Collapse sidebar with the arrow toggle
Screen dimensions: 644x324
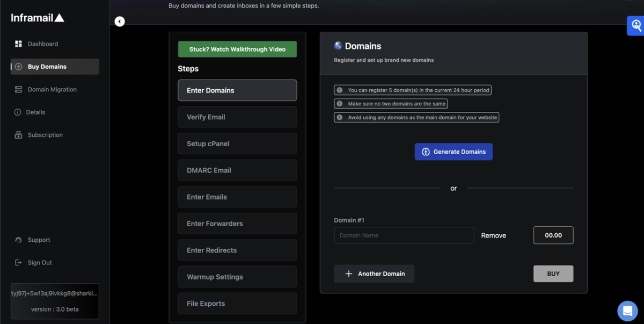click(x=120, y=21)
